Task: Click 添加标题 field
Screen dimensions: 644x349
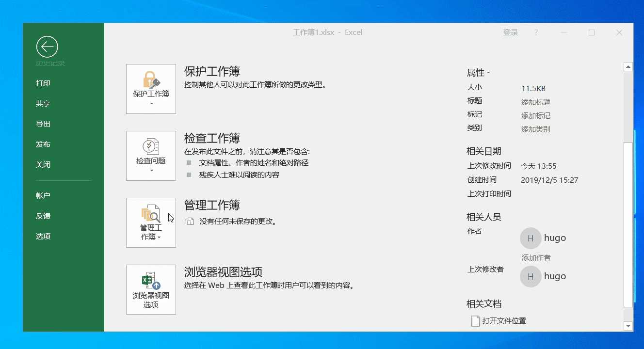Action: [x=536, y=102]
